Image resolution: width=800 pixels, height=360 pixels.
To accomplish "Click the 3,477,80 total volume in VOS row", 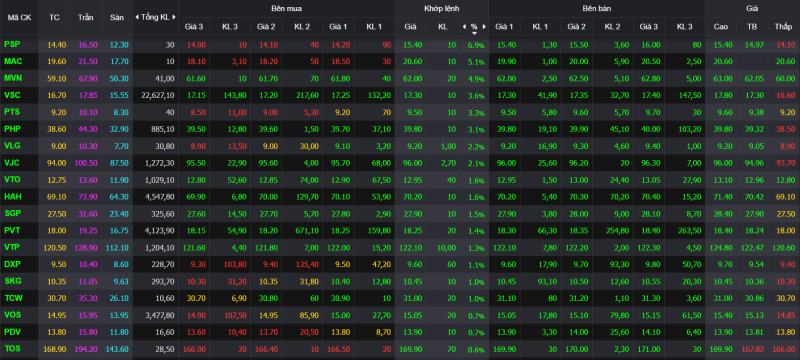I will point(161,315).
